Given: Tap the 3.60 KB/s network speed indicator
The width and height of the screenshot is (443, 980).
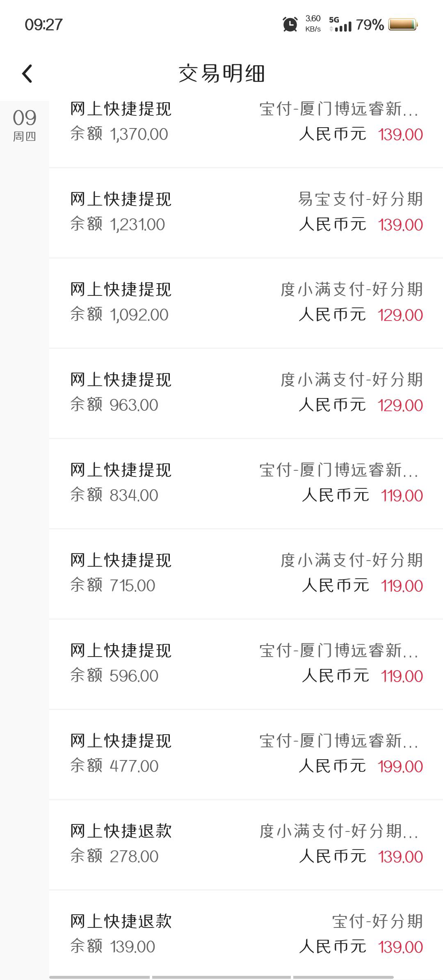Looking at the screenshot, I should click(x=313, y=24).
